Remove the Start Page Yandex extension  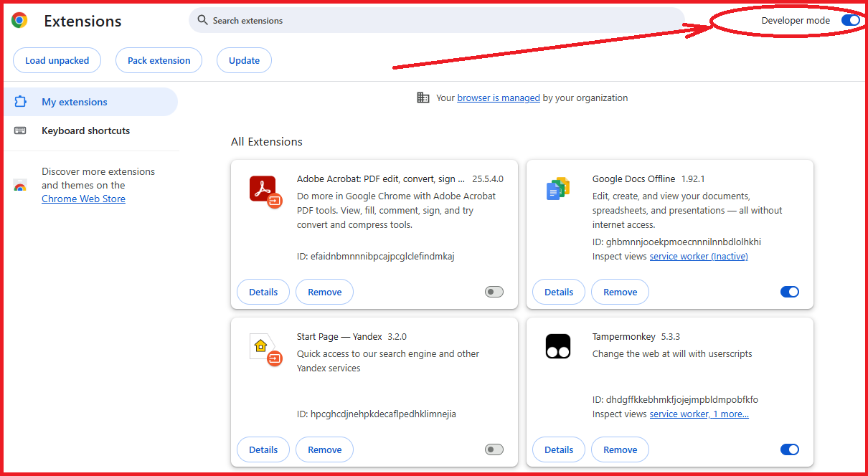coord(325,449)
